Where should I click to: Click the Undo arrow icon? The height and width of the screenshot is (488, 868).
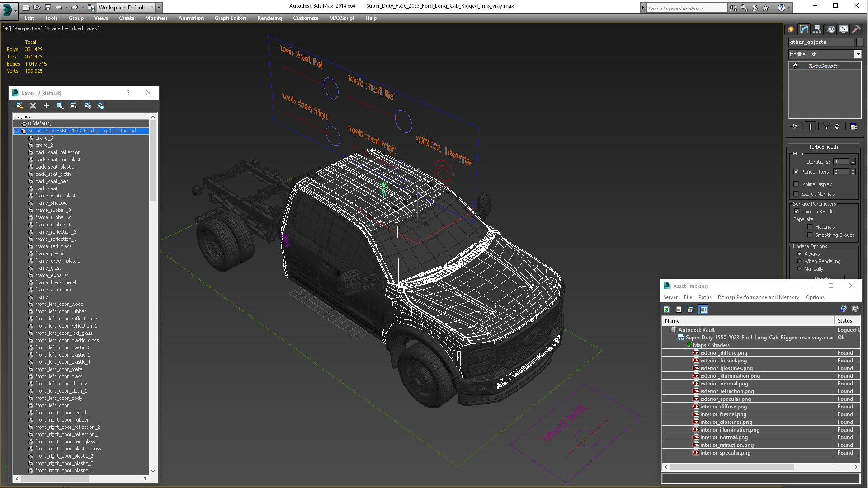click(58, 7)
